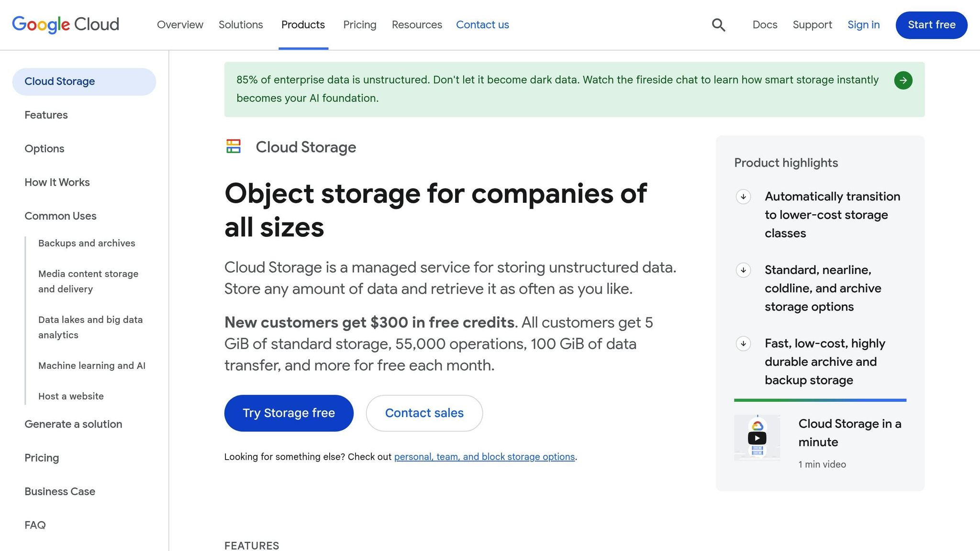This screenshot has height=551, width=980.
Task: Expand the durable archive and backup highlight
Action: pos(743,343)
